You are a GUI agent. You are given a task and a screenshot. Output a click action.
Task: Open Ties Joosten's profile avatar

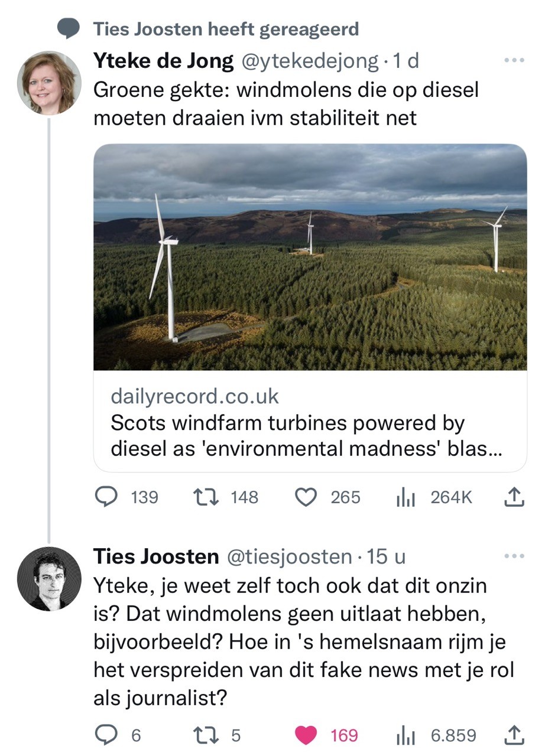click(x=49, y=579)
